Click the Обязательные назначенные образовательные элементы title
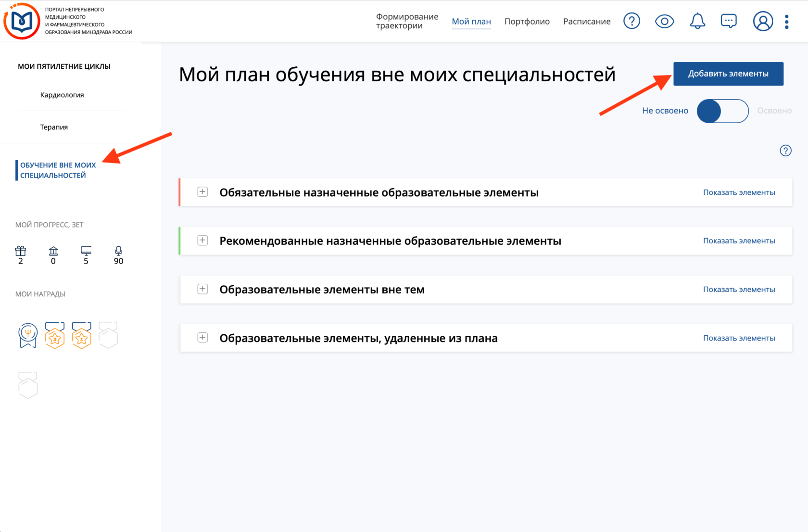 [379, 192]
